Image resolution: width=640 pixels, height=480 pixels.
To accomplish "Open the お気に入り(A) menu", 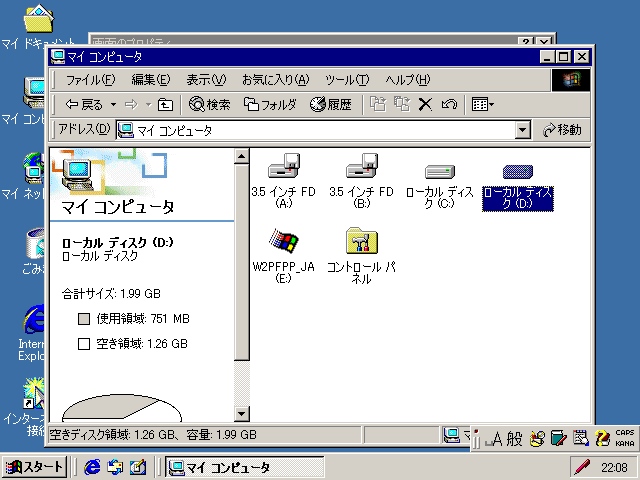I will (276, 80).
